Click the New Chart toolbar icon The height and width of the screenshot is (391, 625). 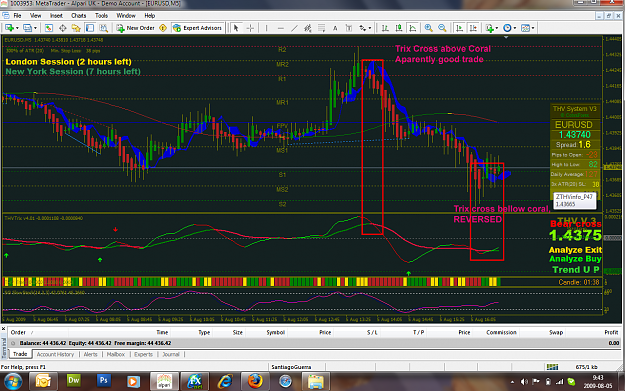[x=9, y=28]
